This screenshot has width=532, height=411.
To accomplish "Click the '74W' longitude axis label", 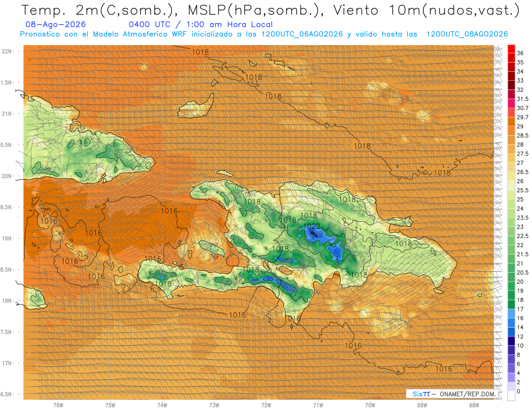I will 162,405.
